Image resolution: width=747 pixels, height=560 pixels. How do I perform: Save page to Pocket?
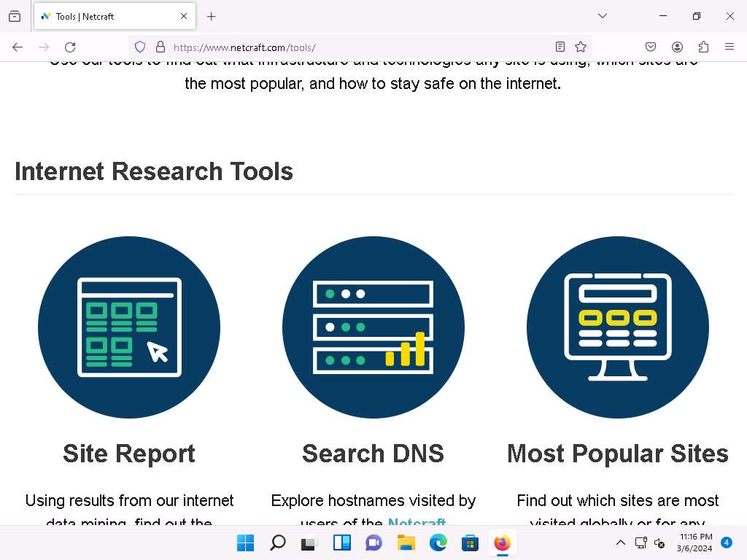(x=651, y=47)
